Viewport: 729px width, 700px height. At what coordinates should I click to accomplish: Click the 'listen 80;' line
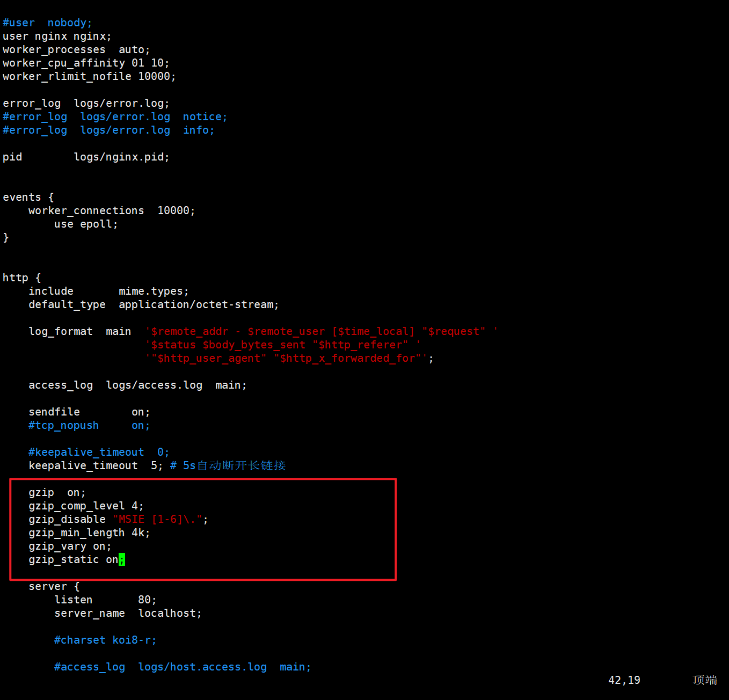105,600
